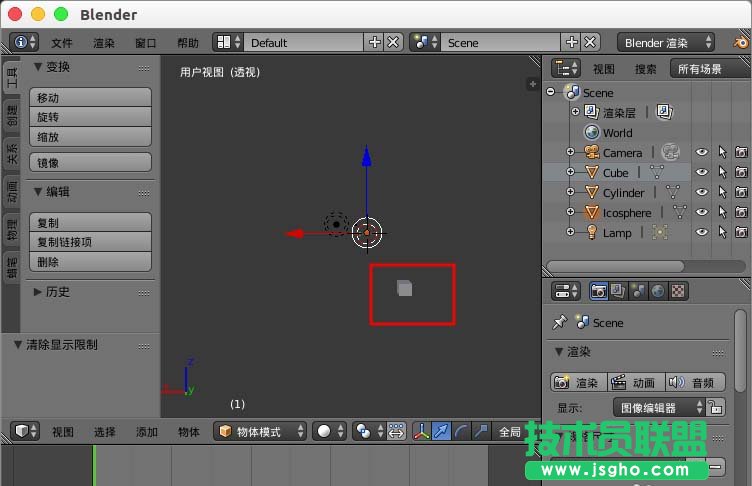Click the 移动 button
Image resolution: width=752 pixels, height=486 pixels.
(x=91, y=97)
